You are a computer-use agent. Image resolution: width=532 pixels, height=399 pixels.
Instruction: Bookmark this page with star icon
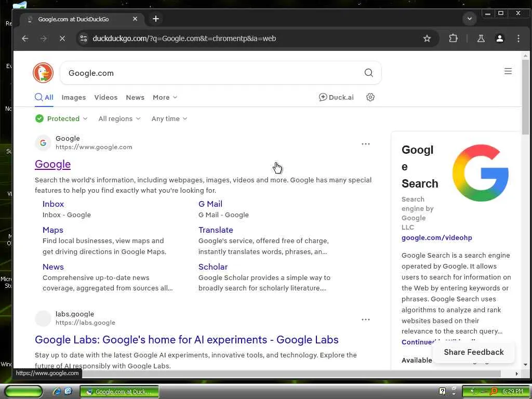(x=427, y=38)
